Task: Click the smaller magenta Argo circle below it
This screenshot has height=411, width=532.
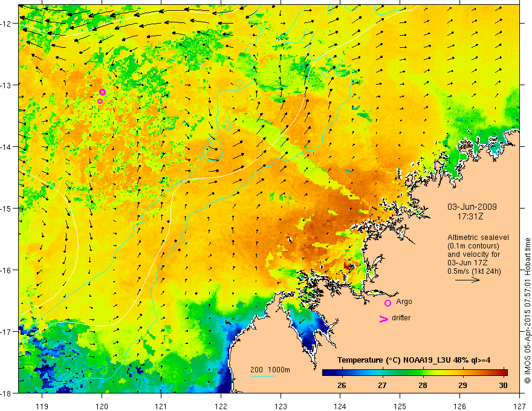Action: [x=100, y=102]
